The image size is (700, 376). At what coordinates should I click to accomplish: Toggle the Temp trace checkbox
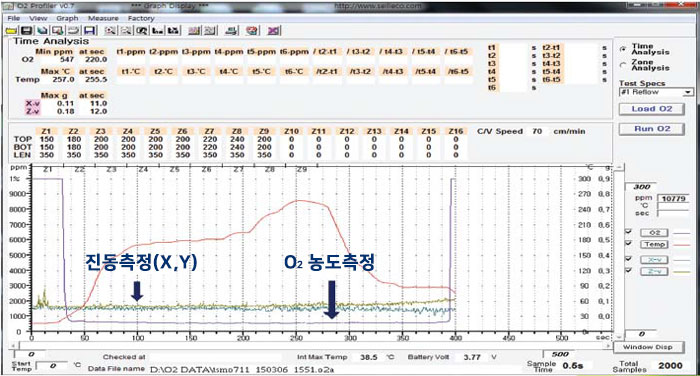[629, 244]
